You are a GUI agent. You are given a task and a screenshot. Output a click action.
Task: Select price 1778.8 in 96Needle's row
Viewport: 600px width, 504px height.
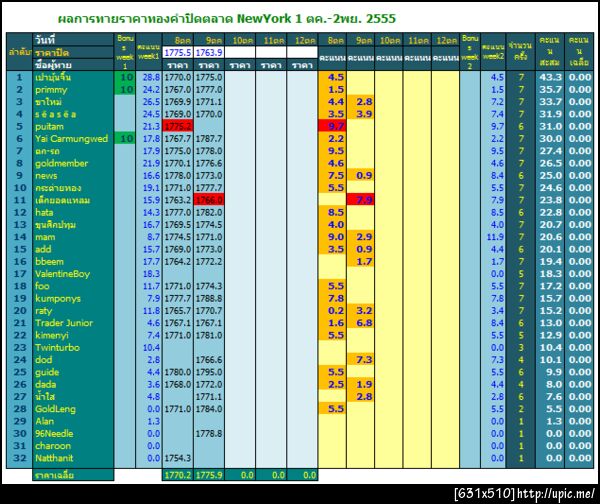pos(209,434)
